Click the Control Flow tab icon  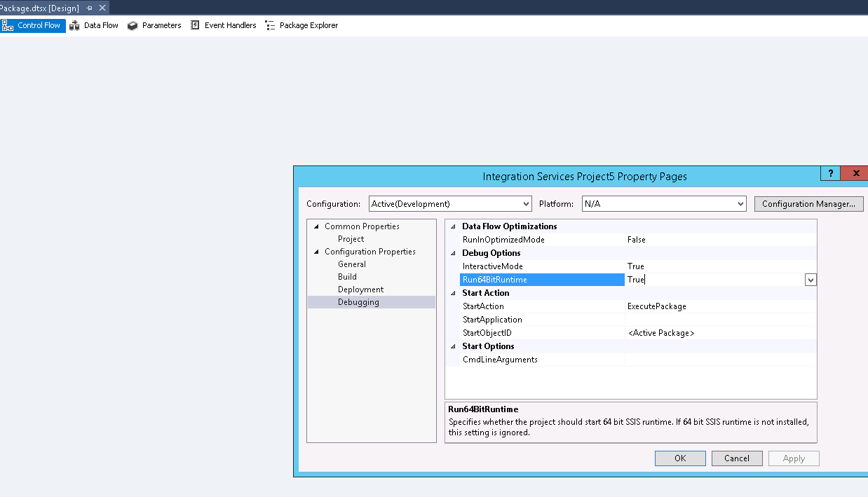click(x=8, y=25)
